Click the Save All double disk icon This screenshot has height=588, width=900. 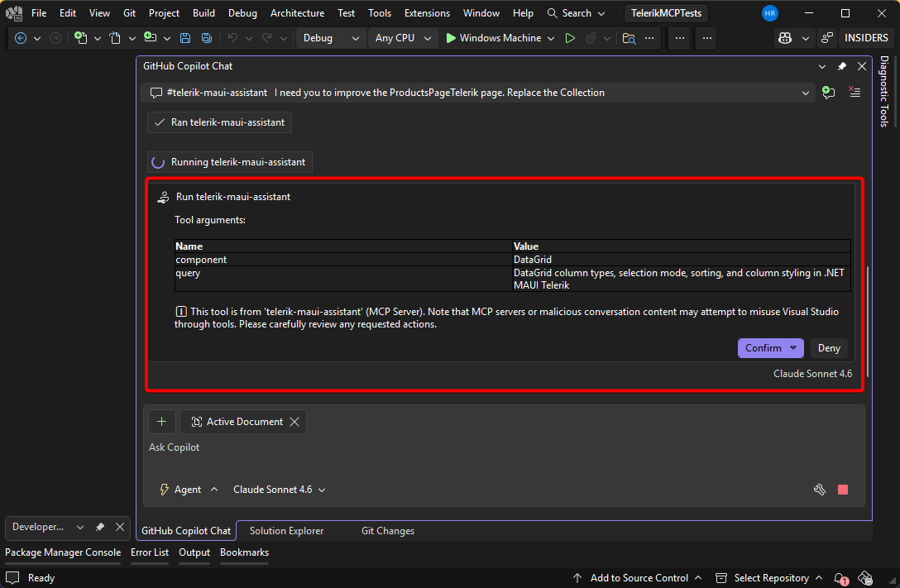[x=207, y=38]
